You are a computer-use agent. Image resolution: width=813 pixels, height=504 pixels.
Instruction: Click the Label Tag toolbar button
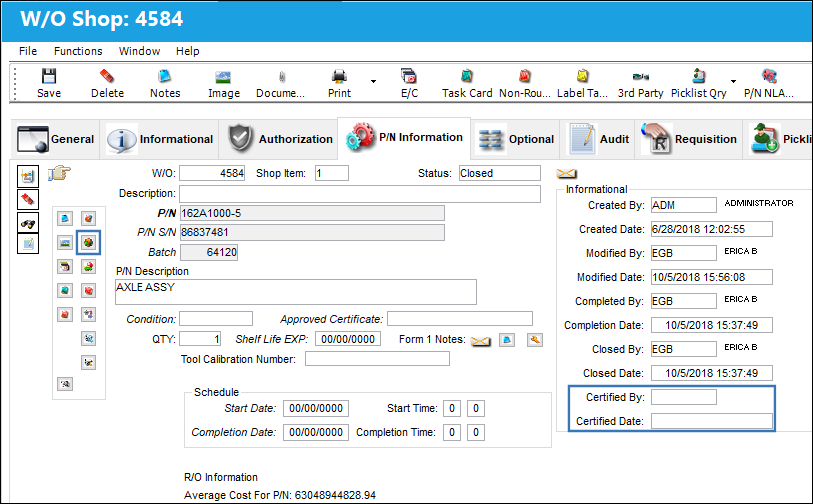582,83
